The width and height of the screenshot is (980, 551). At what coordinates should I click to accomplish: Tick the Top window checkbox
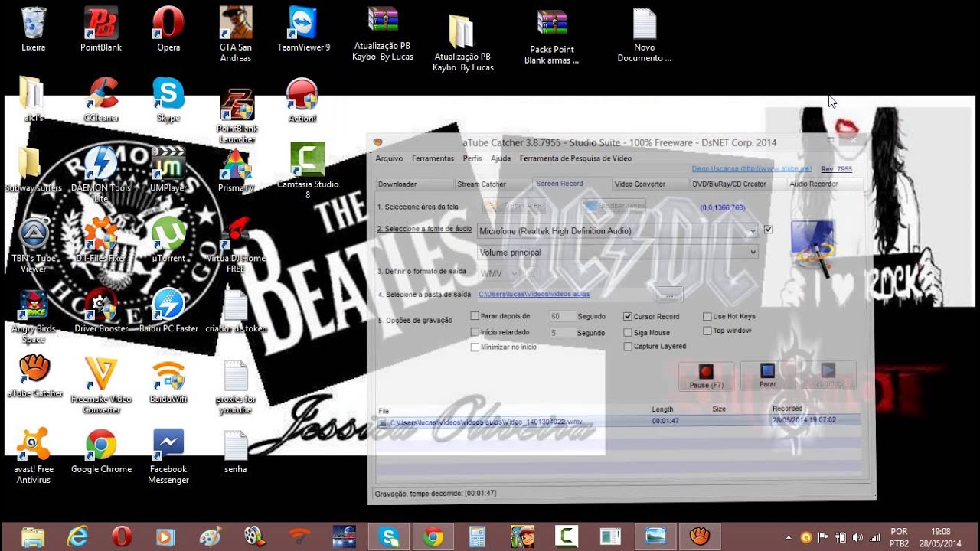(707, 331)
